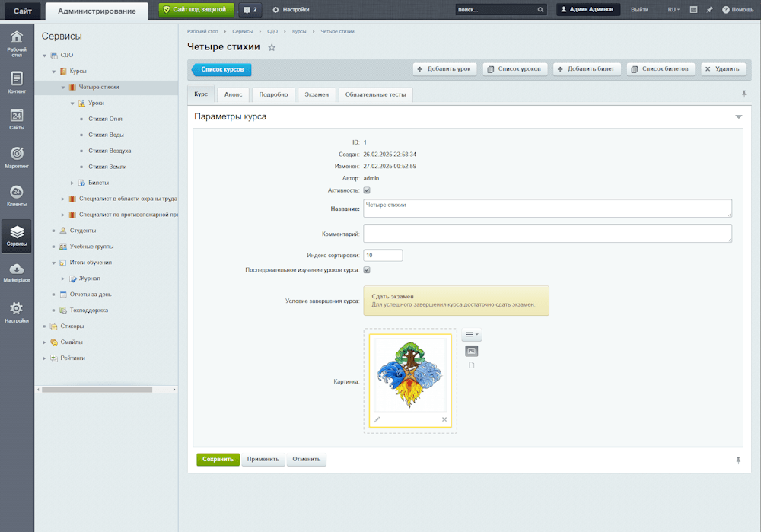Click the file icon below media library
This screenshot has width=761, height=532.
coord(471,365)
